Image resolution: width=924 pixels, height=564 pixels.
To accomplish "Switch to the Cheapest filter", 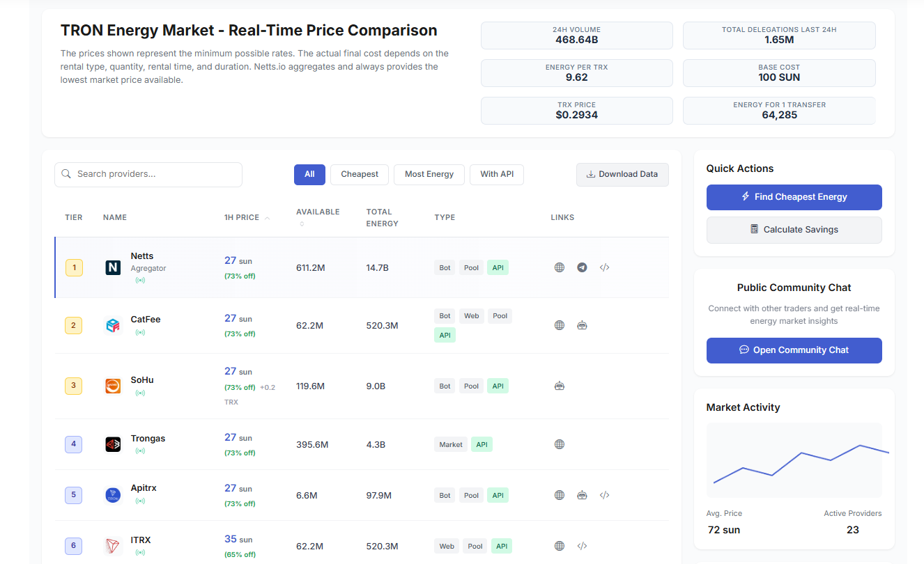I will (x=360, y=174).
